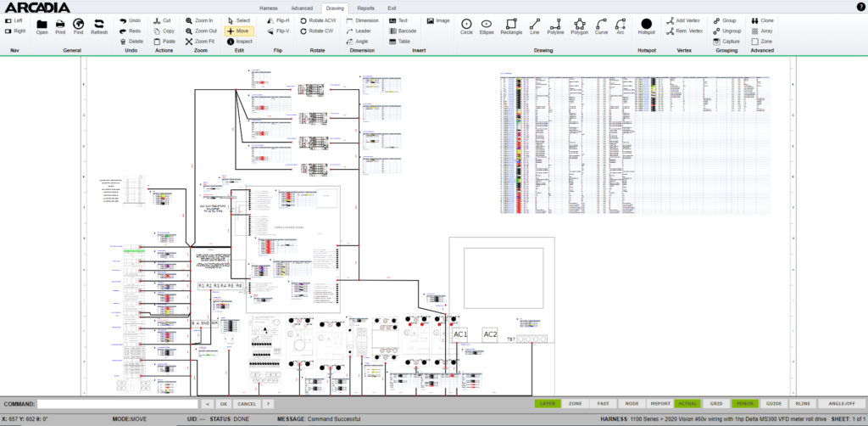868x426 pixels.
Task: Disable the LAYER toggle in status bar
Action: pos(548,404)
